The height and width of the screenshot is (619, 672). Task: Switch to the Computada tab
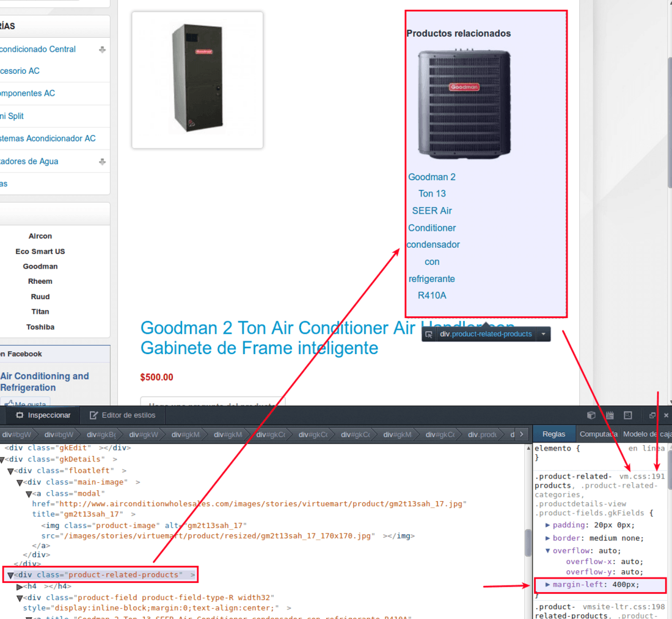point(598,434)
